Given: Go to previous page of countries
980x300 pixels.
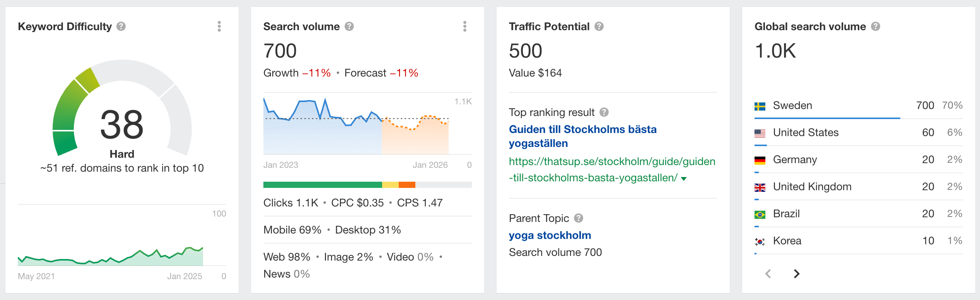Looking at the screenshot, I should coord(768,274).
